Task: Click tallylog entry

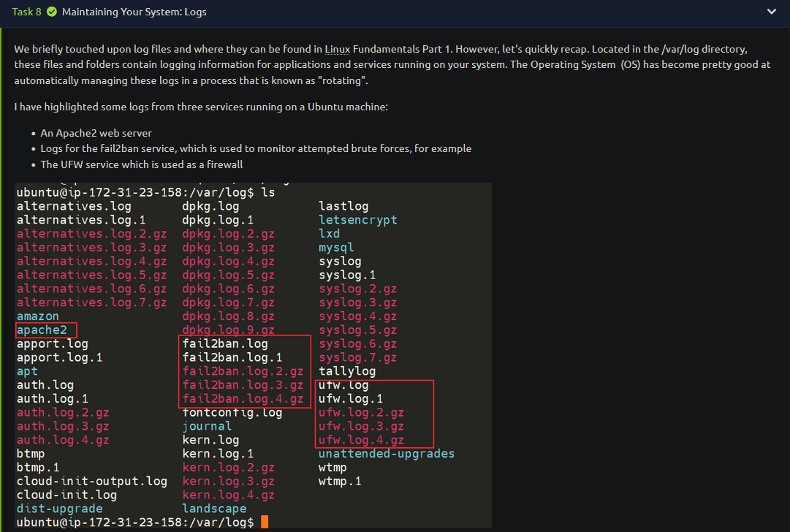Action: pos(347,371)
